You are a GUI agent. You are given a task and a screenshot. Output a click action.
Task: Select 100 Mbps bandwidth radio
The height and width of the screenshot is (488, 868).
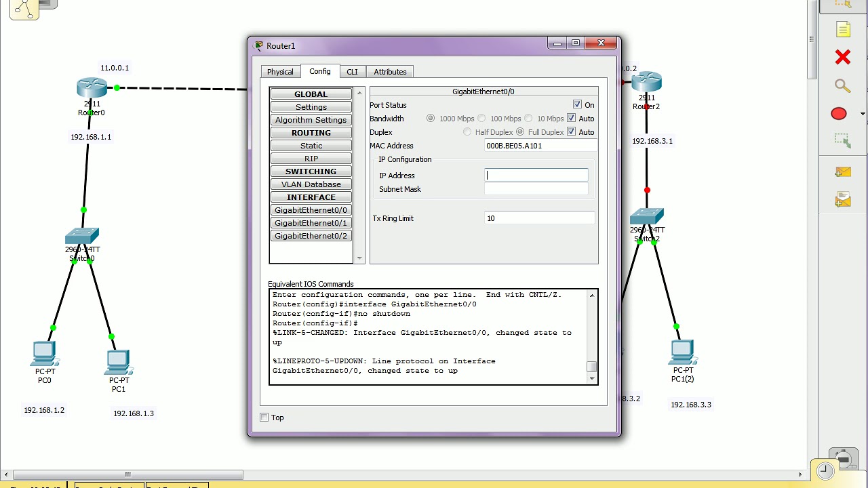point(481,118)
